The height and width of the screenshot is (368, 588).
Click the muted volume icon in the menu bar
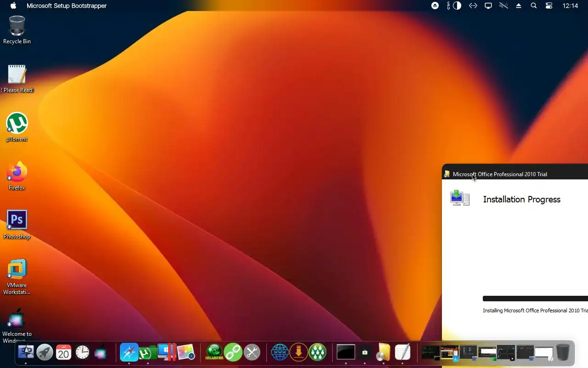click(x=503, y=6)
